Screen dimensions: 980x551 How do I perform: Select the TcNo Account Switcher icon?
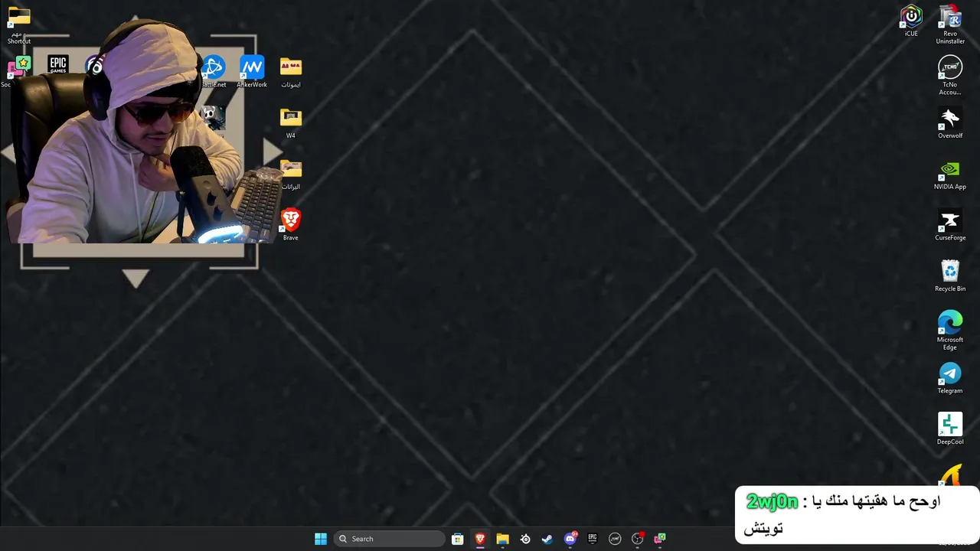(950, 75)
